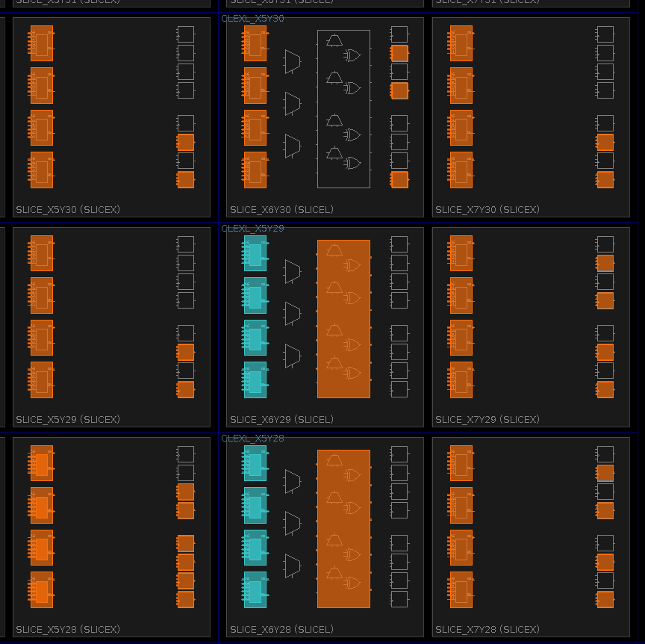
Task: Click the unused carry chain in SLICE_X6Y30
Action: pos(343,109)
